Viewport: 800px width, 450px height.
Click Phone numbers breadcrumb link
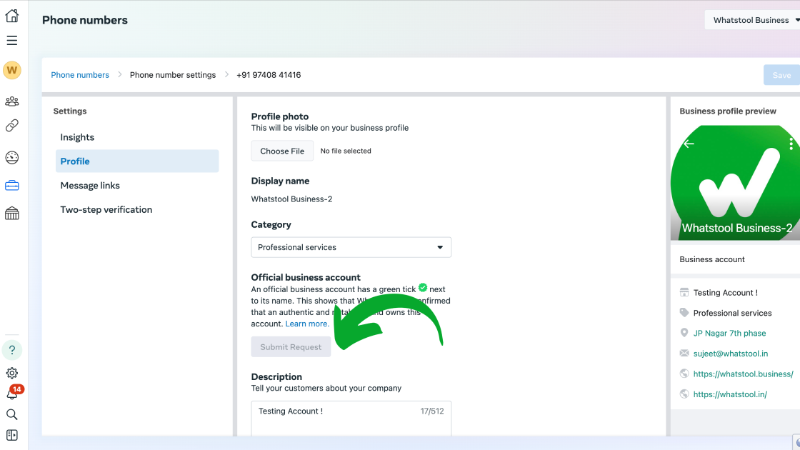coord(80,75)
